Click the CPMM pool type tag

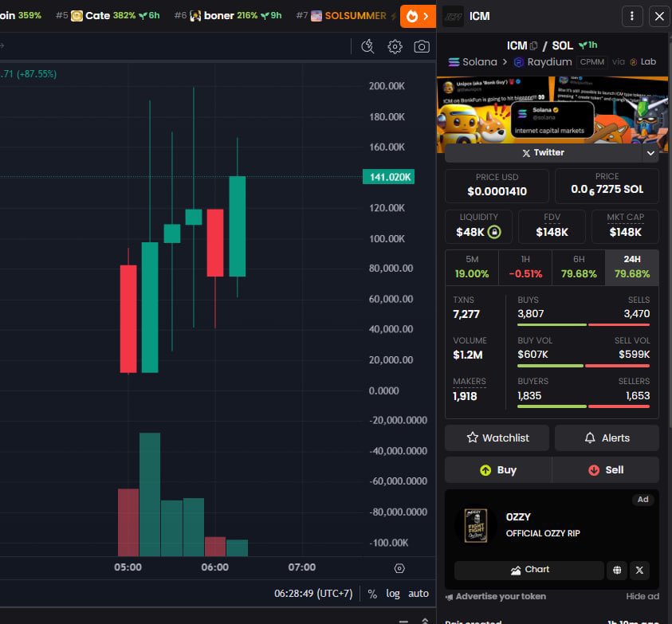click(591, 61)
